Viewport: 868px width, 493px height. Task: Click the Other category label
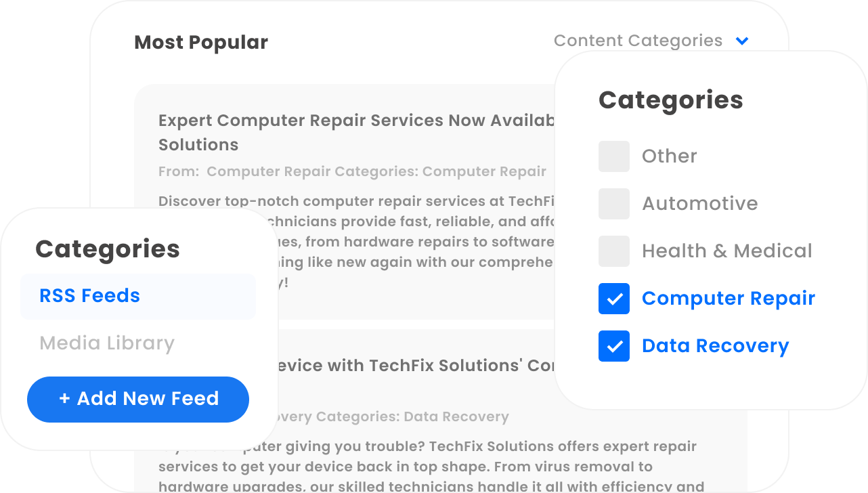(670, 156)
